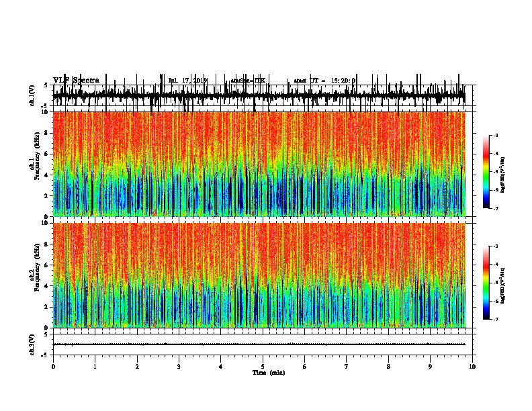Click the '6' kHz tick on ch.2 spectrogram
This screenshot has height=411, width=532.
(x=47, y=265)
